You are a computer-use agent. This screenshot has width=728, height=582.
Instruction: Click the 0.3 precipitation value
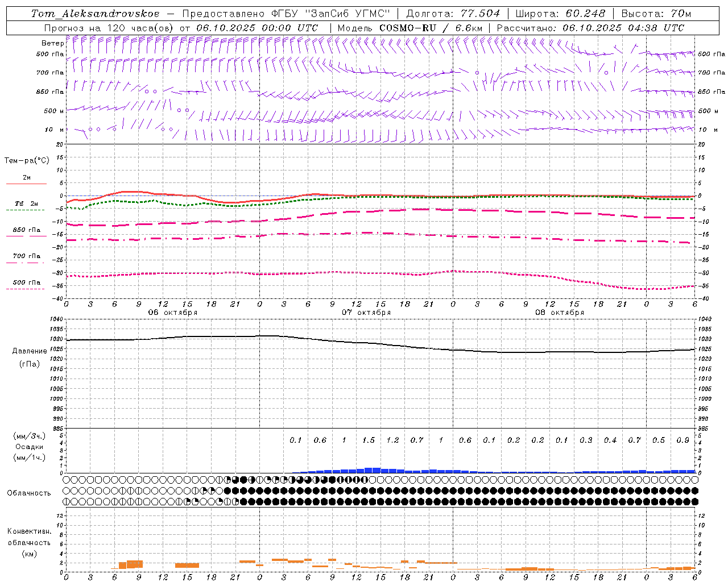586,440
